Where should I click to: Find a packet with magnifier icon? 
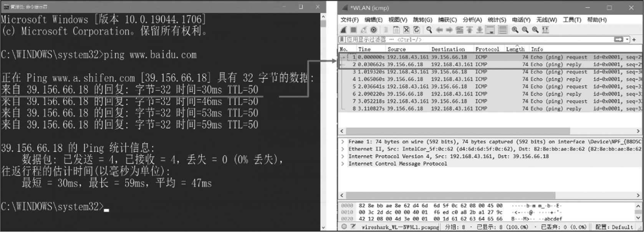[x=429, y=30]
